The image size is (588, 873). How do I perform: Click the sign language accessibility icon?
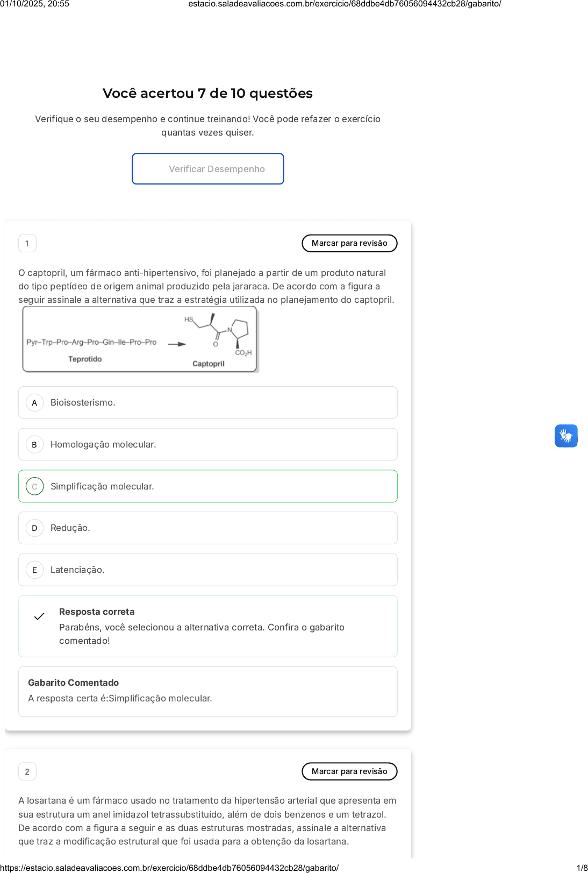566,436
